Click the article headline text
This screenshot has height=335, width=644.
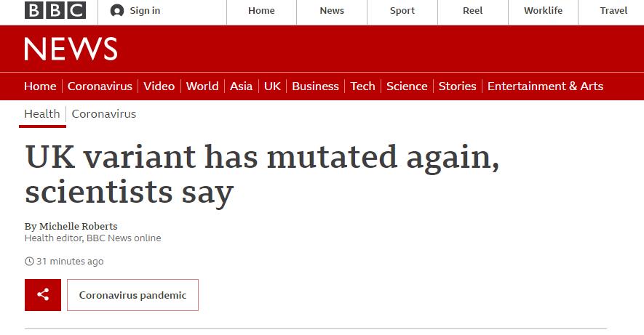262,174
